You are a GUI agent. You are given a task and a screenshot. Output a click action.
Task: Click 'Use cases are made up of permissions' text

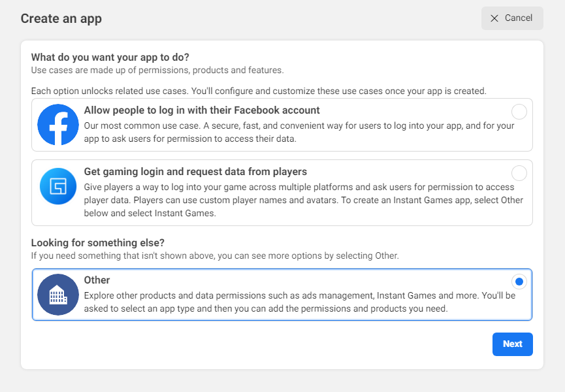click(157, 71)
